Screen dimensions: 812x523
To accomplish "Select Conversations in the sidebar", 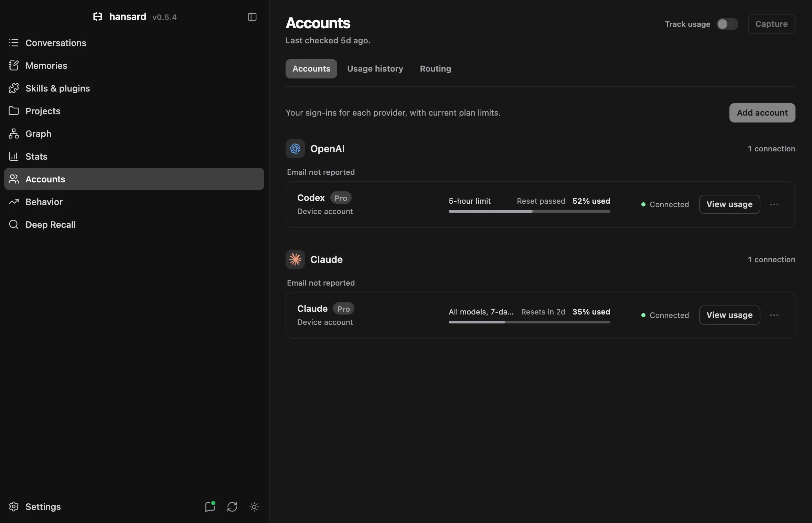I will 134,43.
